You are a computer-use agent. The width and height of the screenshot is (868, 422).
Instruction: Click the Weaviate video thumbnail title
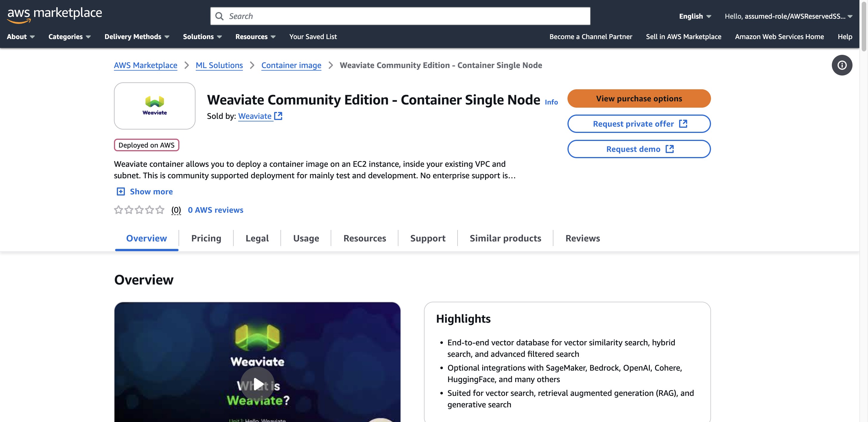258,393
